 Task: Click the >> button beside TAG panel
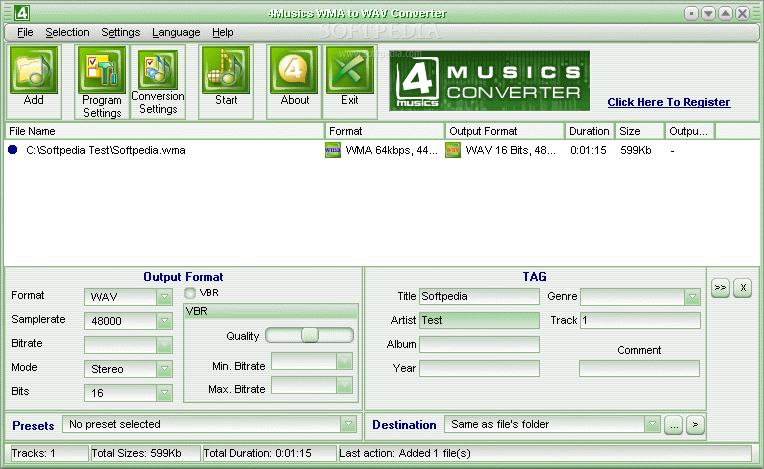720,288
